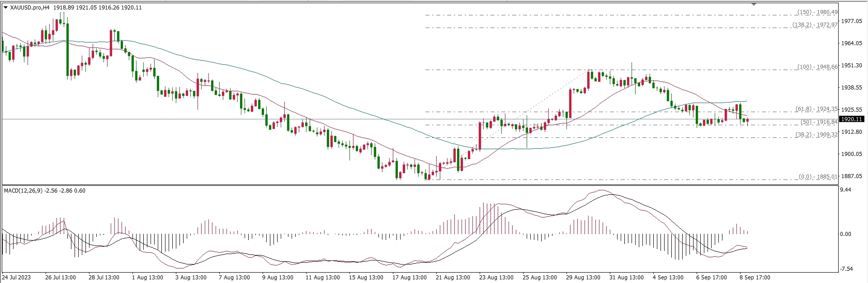Click the 8 Sep 17:00 time axis label

click(755, 278)
